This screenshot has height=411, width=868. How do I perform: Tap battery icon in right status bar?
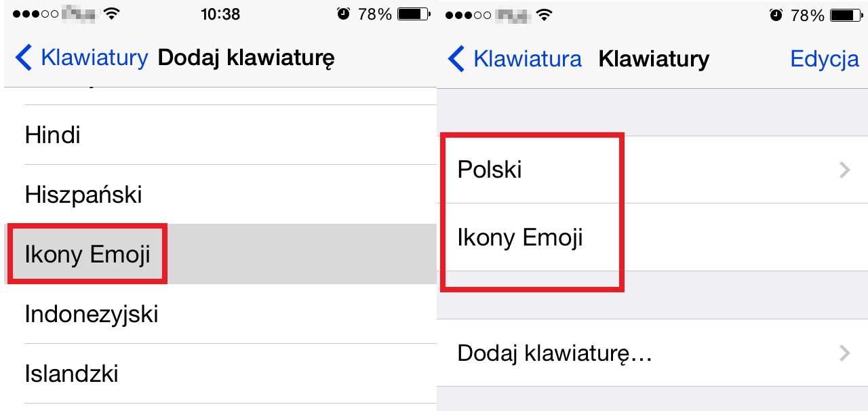845,15
